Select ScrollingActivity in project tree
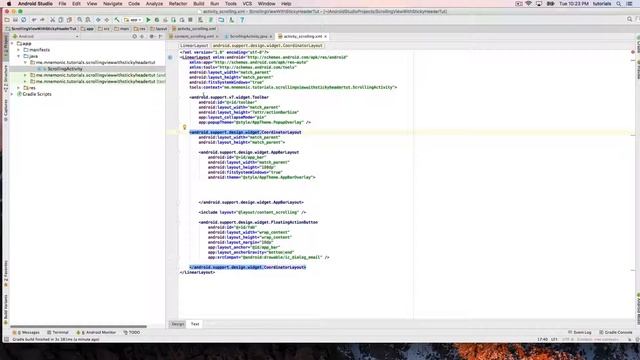 point(65,69)
